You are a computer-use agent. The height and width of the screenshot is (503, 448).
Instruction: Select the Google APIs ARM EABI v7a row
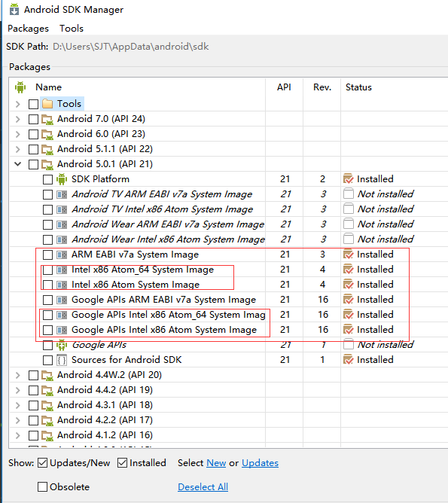(x=228, y=300)
